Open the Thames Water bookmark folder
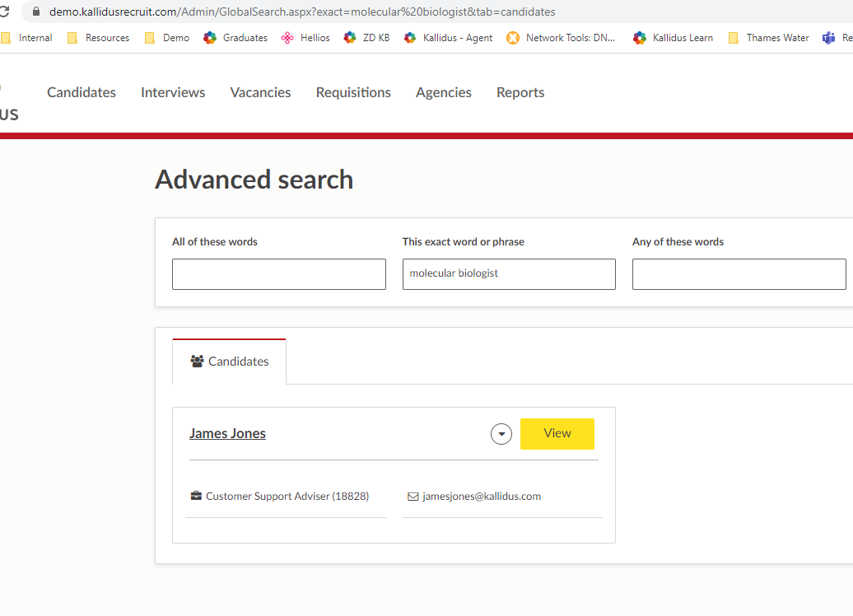Image resolution: width=853 pixels, height=616 pixels. pyautogui.click(x=768, y=38)
